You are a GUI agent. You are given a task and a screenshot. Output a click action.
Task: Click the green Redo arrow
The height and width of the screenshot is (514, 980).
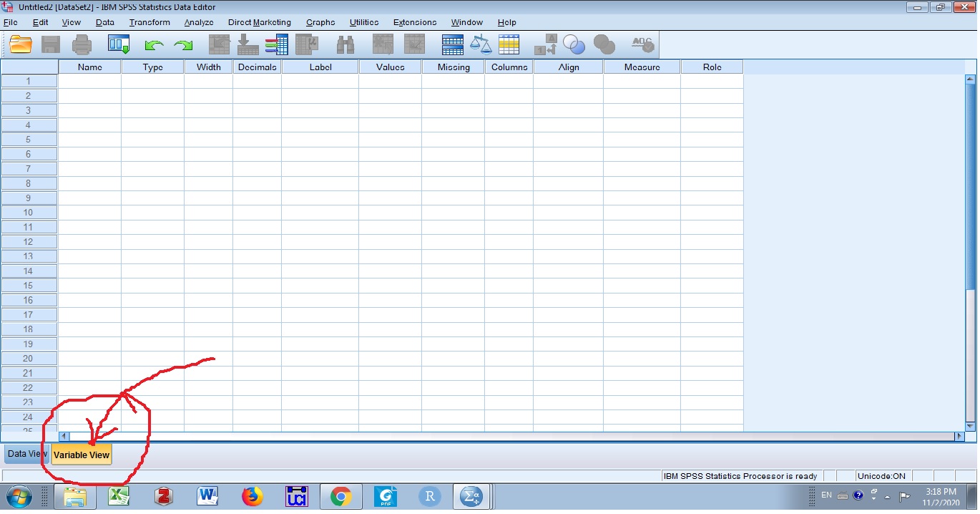click(x=184, y=45)
